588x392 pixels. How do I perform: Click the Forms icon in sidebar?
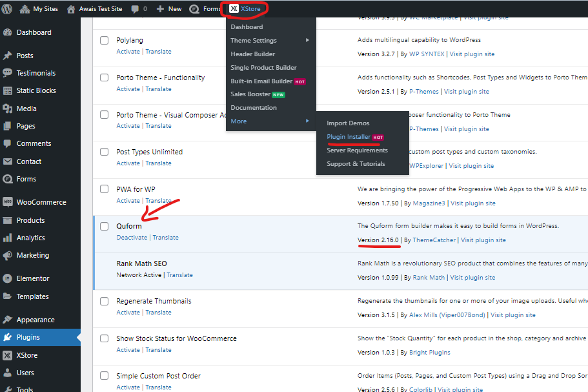tap(8, 179)
